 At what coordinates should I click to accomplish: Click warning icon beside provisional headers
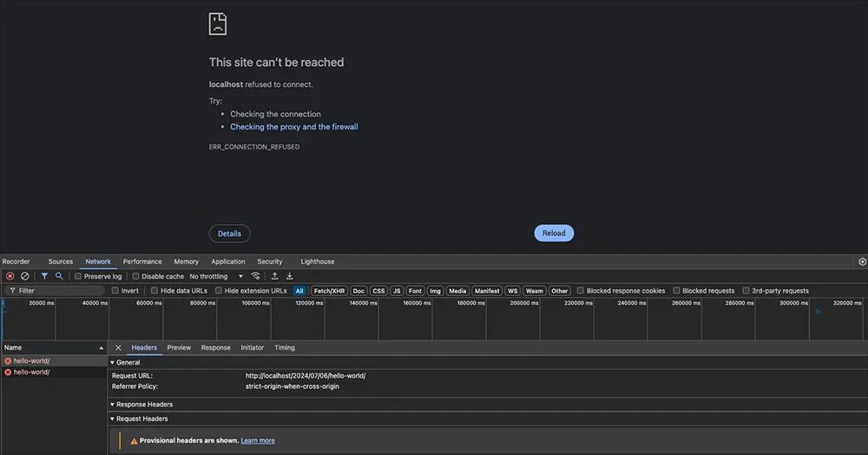pyautogui.click(x=134, y=441)
